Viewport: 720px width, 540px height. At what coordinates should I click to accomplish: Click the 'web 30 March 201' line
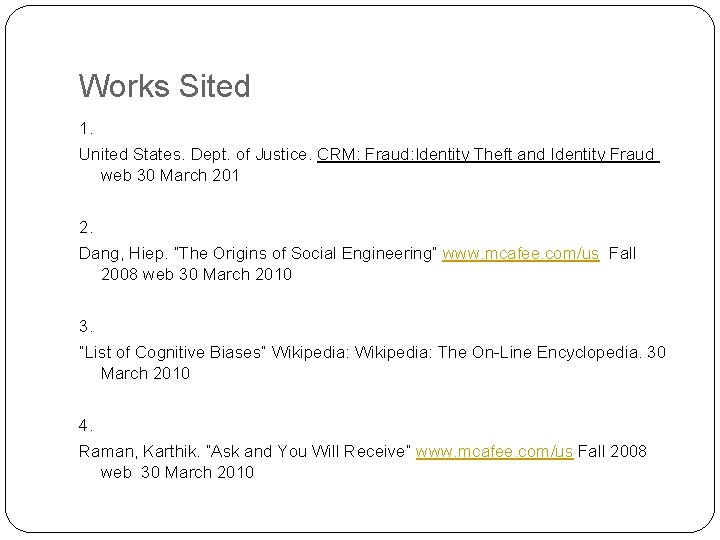pos(170,176)
